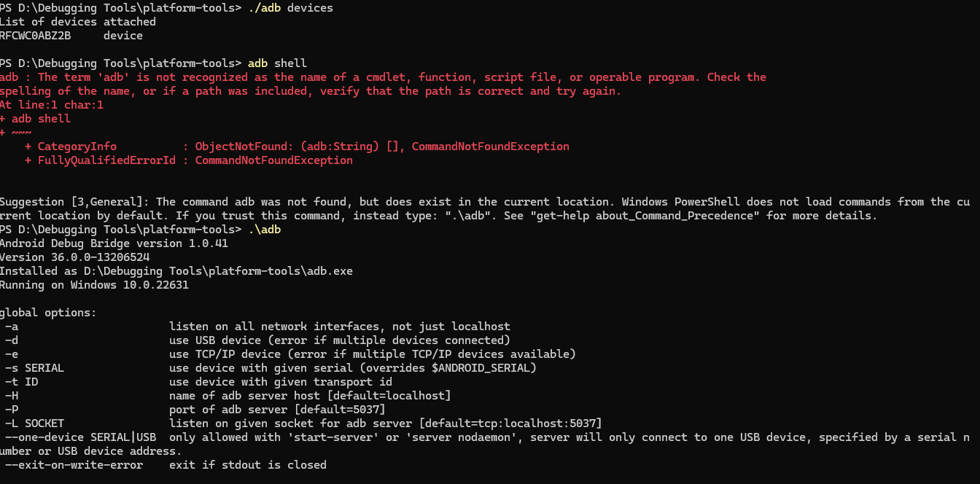980x484 pixels.
Task: Click the '--exit-on-write-error' option
Action: click(74, 465)
